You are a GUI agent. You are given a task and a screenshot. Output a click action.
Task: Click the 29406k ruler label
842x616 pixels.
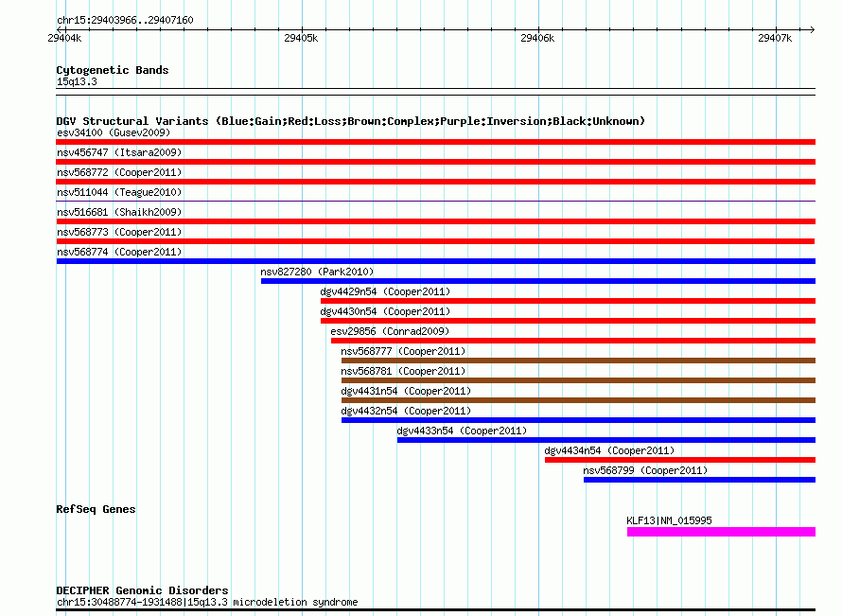[x=537, y=38]
